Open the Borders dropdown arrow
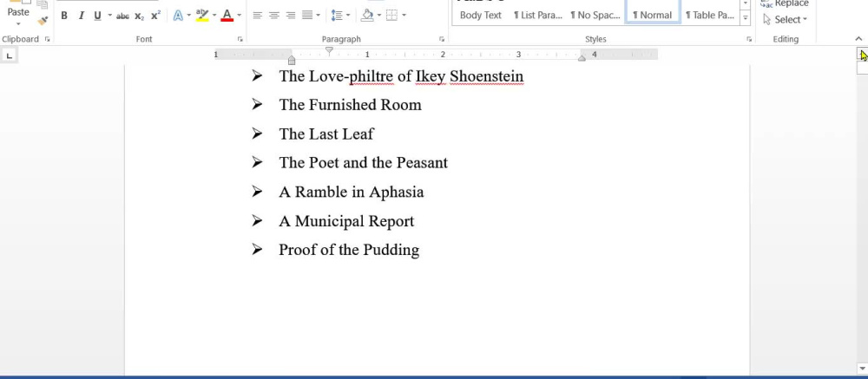Viewport: 868px width, 379px height. coord(404,16)
